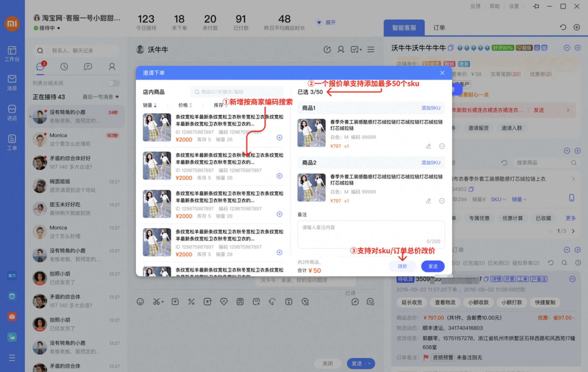
Task: Copy customer name 沃牛牛沃牛牛牛牛 icon
Action: click(451, 48)
